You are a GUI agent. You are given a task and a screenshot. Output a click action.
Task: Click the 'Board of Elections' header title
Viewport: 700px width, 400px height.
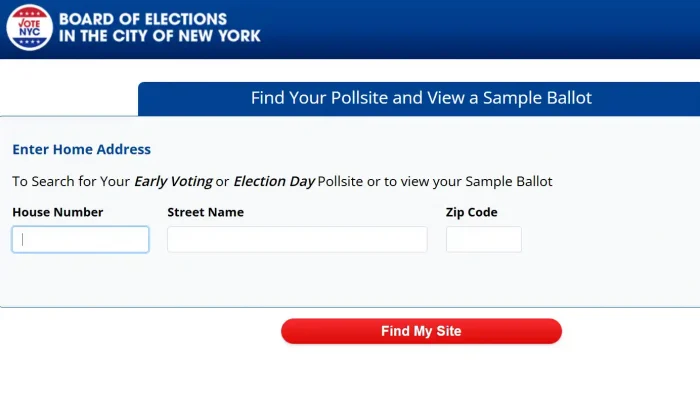coord(143,19)
